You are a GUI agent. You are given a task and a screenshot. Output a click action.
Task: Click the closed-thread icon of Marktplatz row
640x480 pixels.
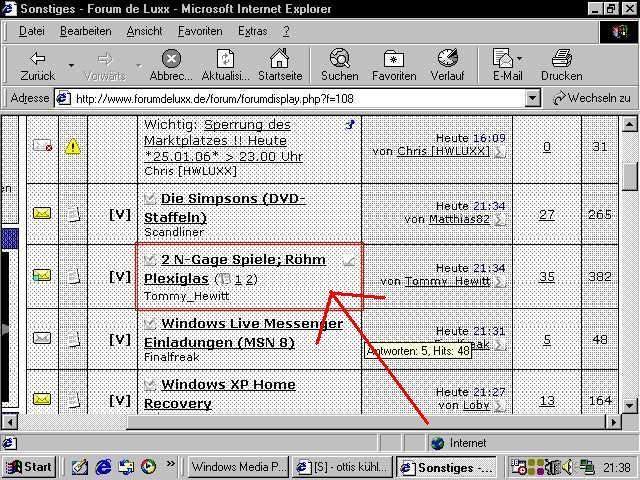pos(42,146)
